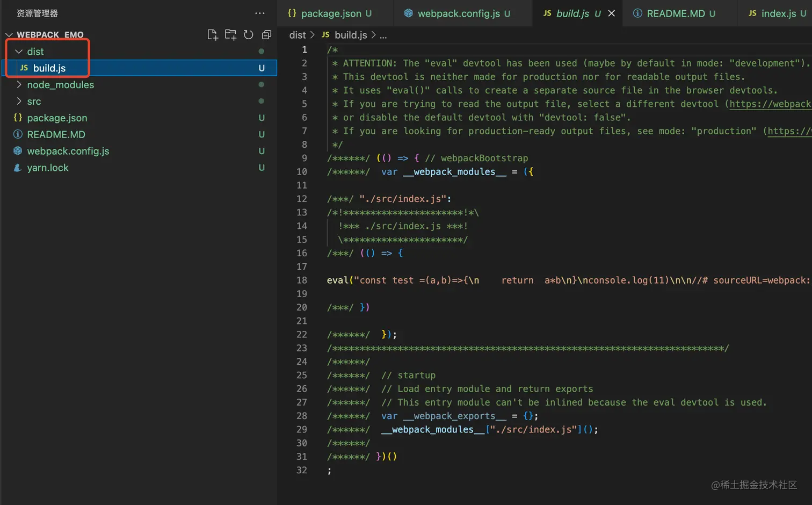The height and width of the screenshot is (505, 812).
Task: Click the semicolon on line 32
Action: tap(329, 471)
